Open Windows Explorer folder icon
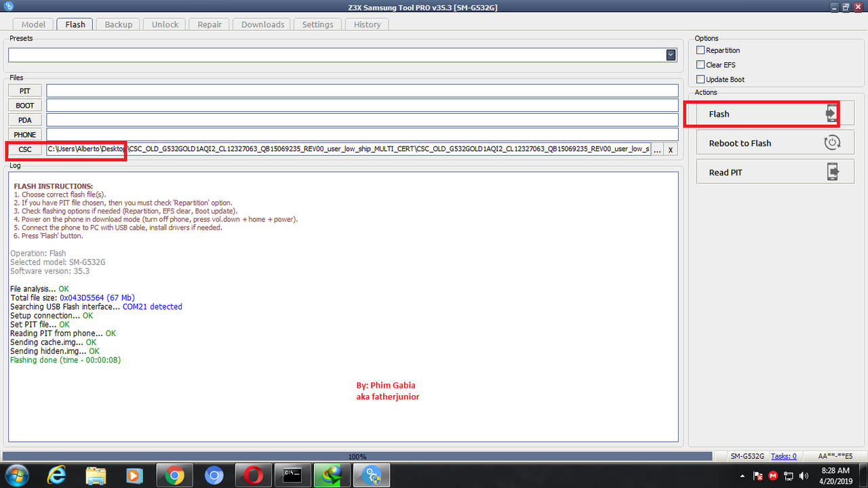The image size is (868, 488). (x=96, y=475)
